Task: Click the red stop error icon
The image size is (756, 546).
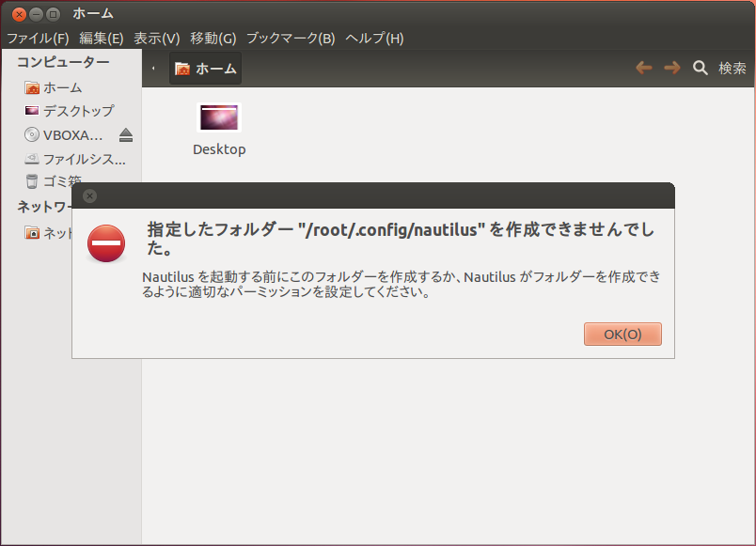Action: pos(106,243)
